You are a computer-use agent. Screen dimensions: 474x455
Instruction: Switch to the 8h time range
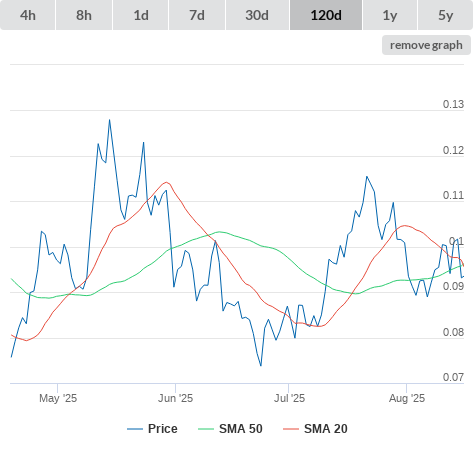click(84, 15)
